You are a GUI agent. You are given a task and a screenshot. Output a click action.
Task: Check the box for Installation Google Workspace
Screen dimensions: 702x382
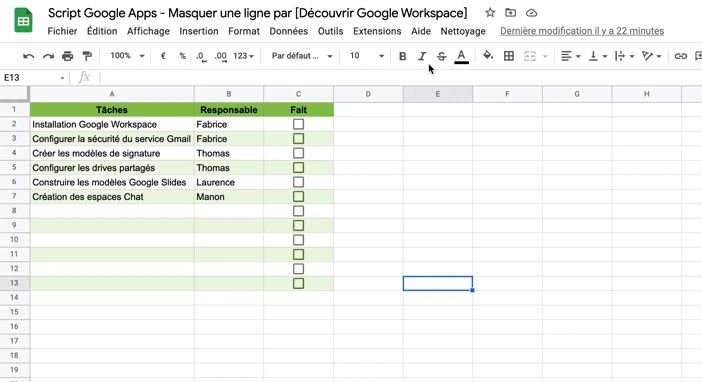pos(299,124)
